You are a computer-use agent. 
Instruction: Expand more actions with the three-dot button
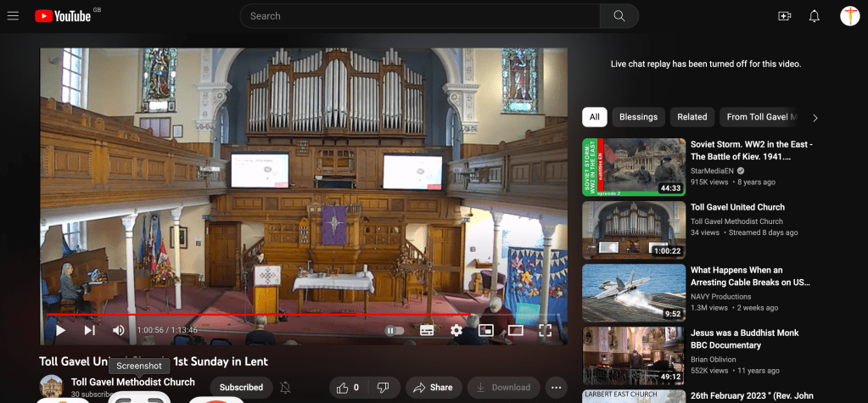click(x=557, y=388)
